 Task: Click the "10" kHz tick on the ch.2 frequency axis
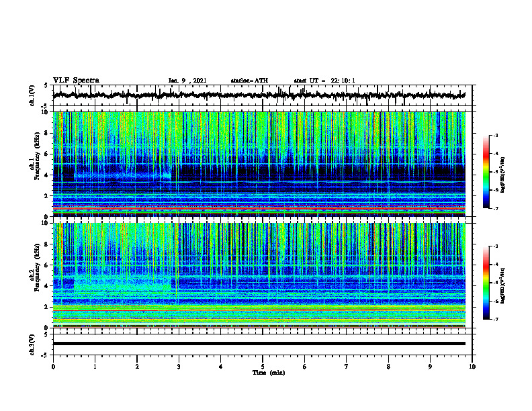(x=46, y=223)
